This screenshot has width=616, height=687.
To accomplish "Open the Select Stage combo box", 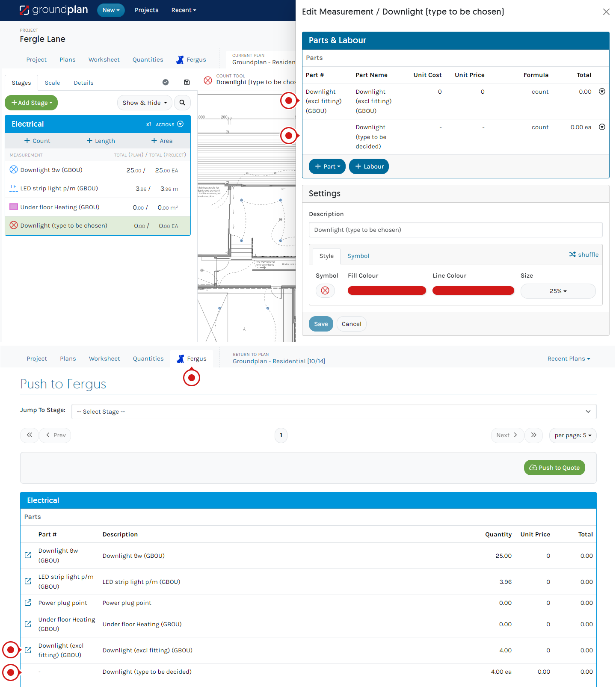I will click(x=334, y=412).
